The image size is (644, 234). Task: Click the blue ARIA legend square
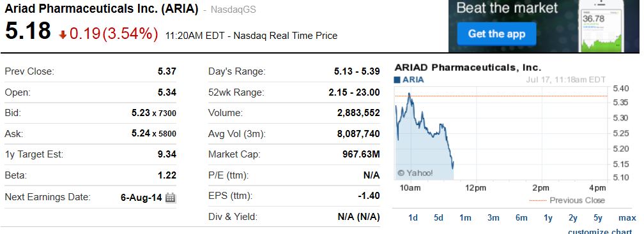coord(397,80)
